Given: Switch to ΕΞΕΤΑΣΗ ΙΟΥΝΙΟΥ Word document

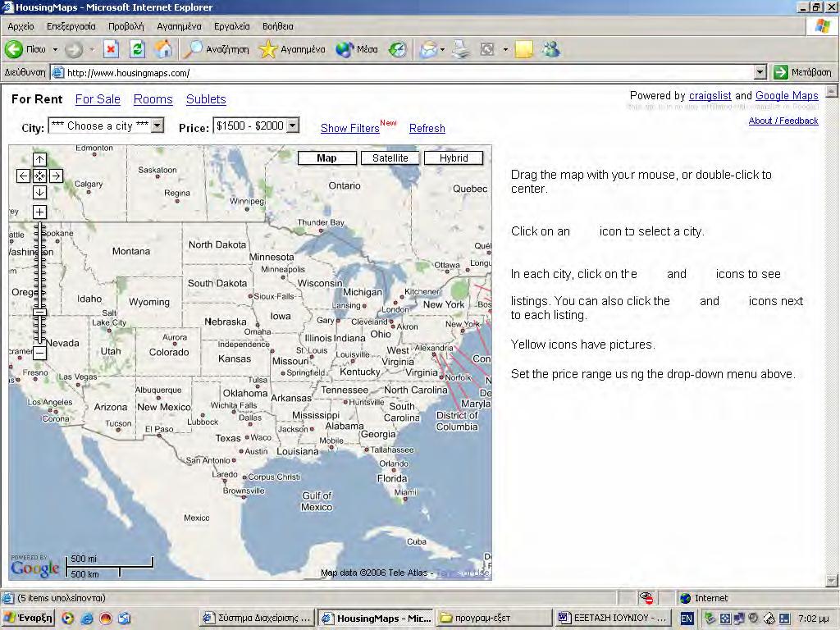Looking at the screenshot, I should click(x=613, y=619).
